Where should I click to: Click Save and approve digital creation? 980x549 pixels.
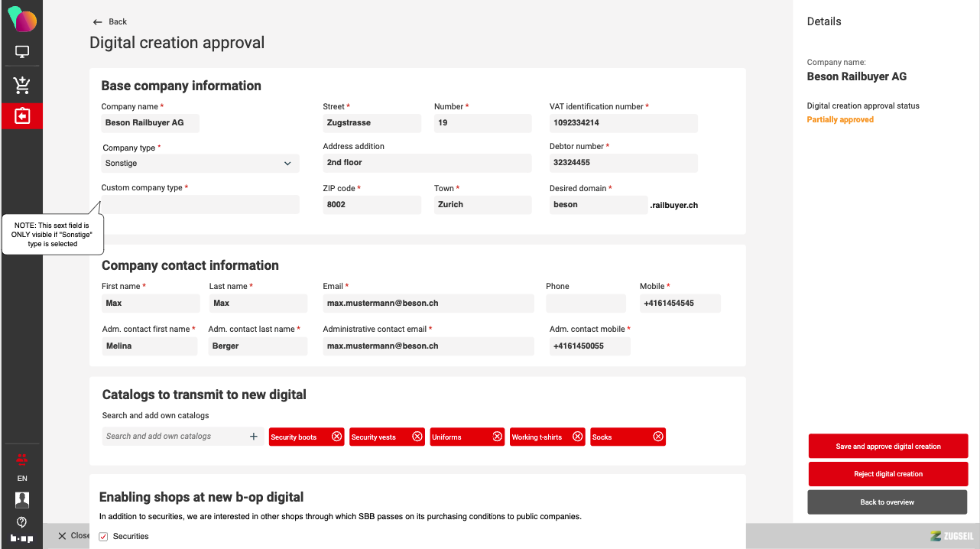tap(888, 447)
